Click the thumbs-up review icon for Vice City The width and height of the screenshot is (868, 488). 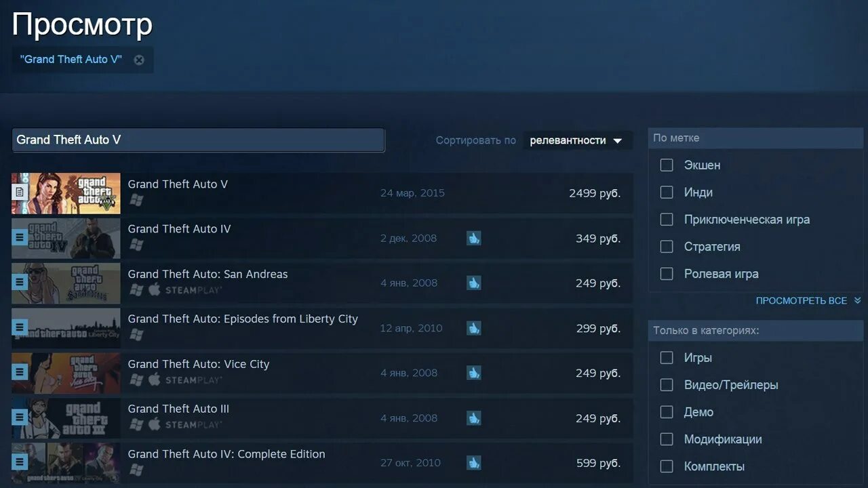473,373
